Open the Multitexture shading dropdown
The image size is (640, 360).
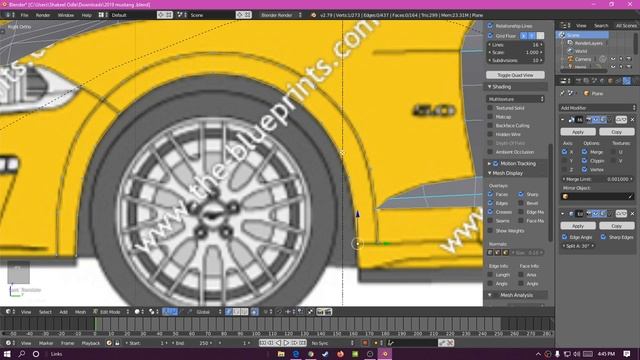coord(516,99)
